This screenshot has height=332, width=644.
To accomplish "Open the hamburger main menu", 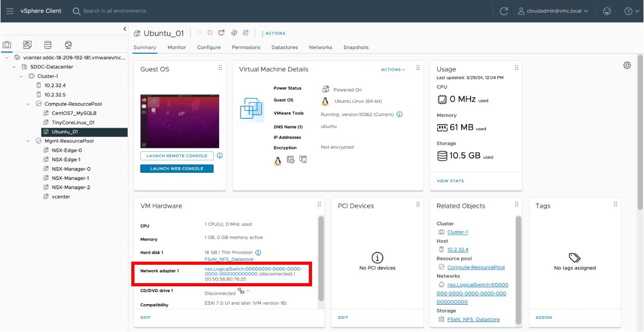I will point(9,11).
